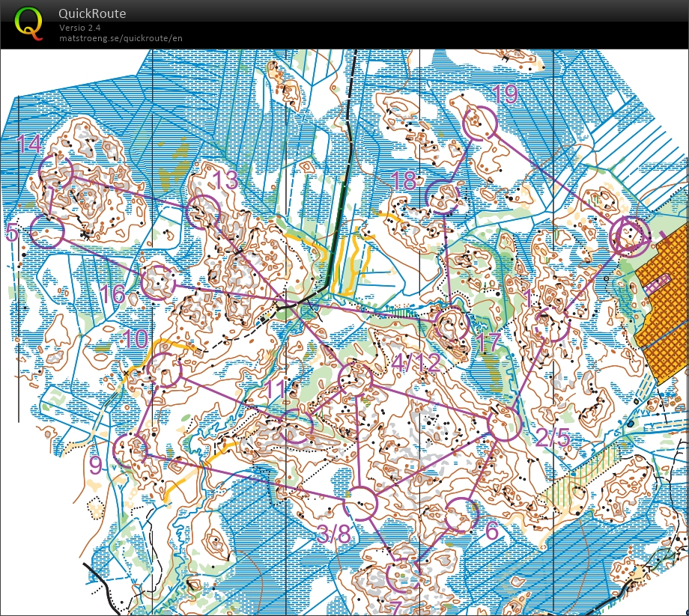Viewport: 689px width, 616px height.
Task: Select control circle 13 on the map
Action: (204, 213)
